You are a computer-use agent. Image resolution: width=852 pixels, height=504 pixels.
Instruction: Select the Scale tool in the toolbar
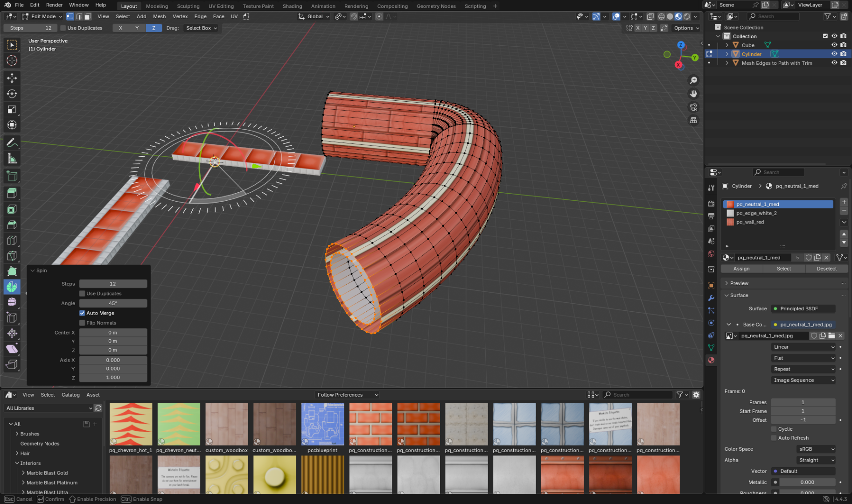(x=12, y=110)
